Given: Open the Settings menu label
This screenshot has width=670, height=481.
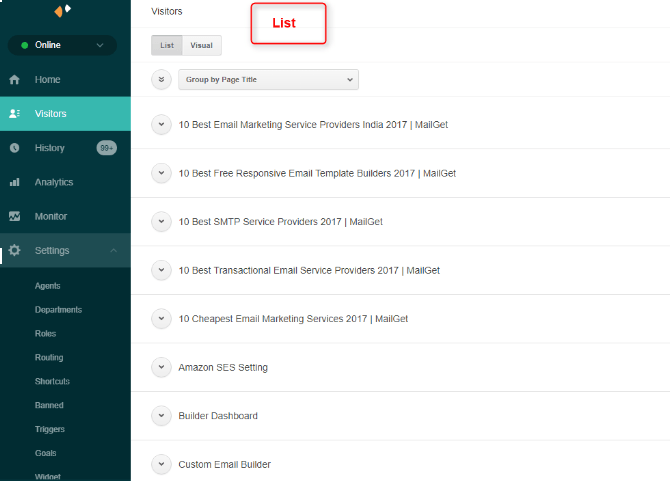Looking at the screenshot, I should 52,250.
